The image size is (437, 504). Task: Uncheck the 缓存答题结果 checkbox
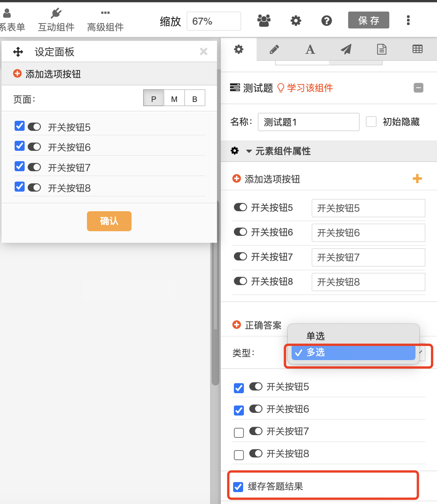click(x=239, y=487)
